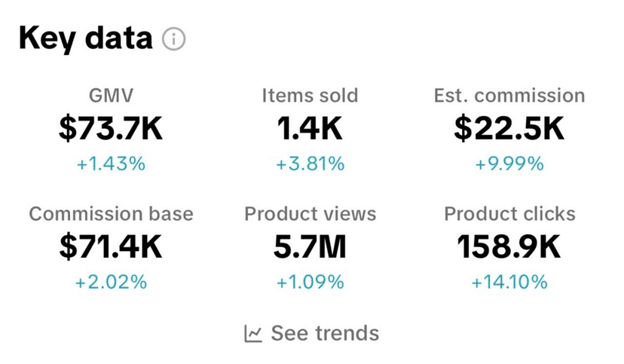The width and height of the screenshot is (624, 364).
Task: Click the $73.7K GMV value
Action: (111, 129)
